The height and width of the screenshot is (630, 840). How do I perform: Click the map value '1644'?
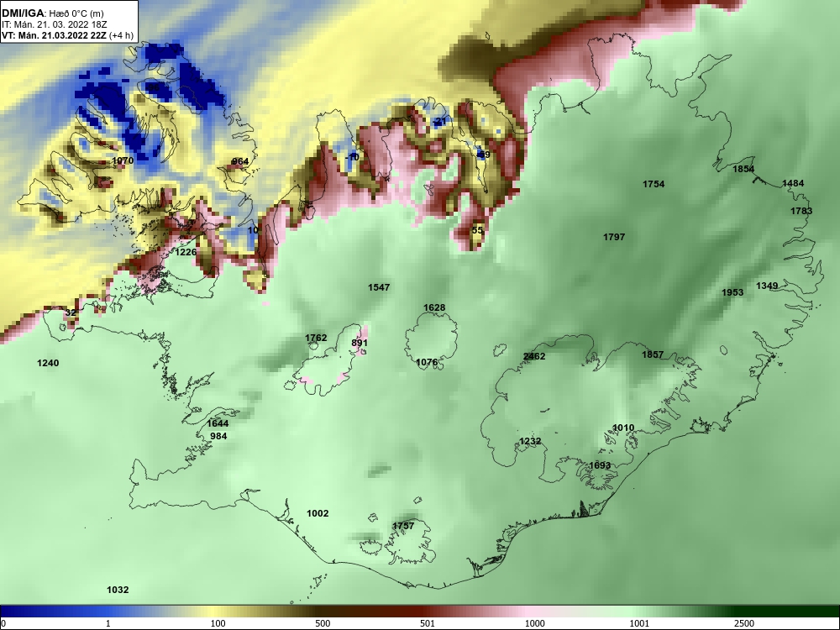218,423
